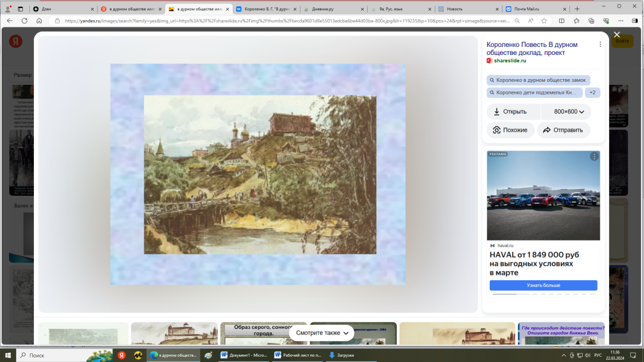Image resolution: width=644 pixels, height=362 pixels.
Task: Share the image with Отправить
Action: (x=564, y=130)
